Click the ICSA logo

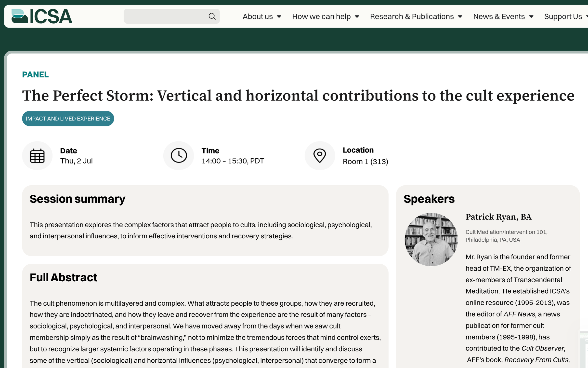pyautogui.click(x=42, y=16)
